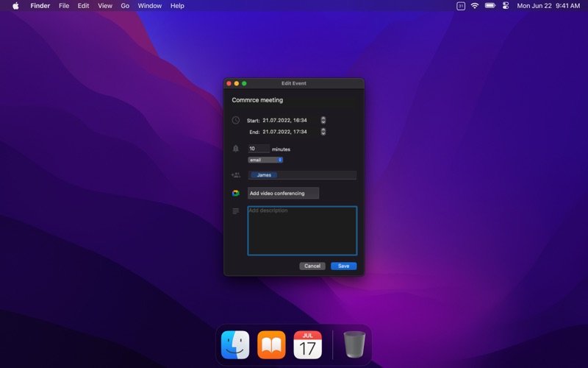Open Control Center icon
This screenshot has width=588, height=368.
[506, 6]
